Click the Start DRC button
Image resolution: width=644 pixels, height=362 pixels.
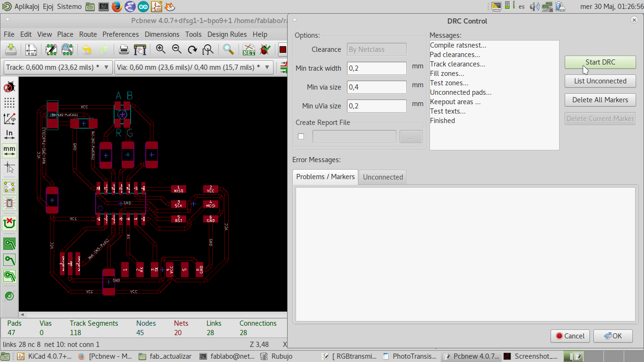[600, 62]
